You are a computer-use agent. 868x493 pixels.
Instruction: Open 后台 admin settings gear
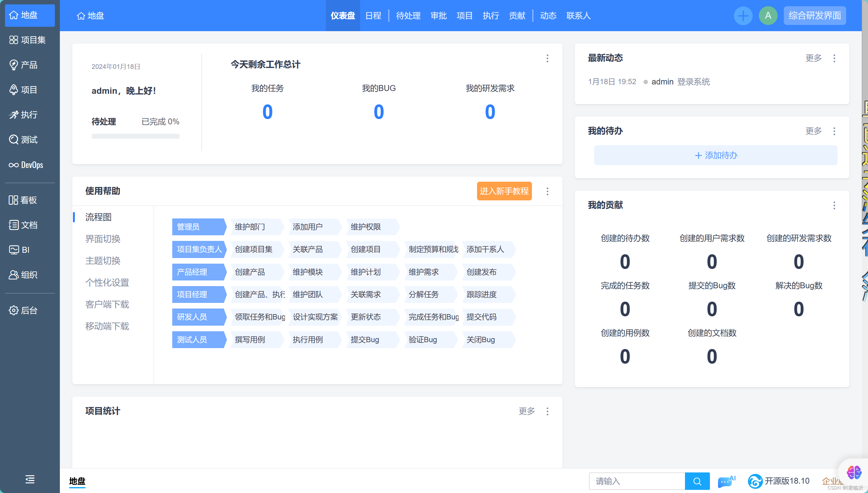click(14, 310)
